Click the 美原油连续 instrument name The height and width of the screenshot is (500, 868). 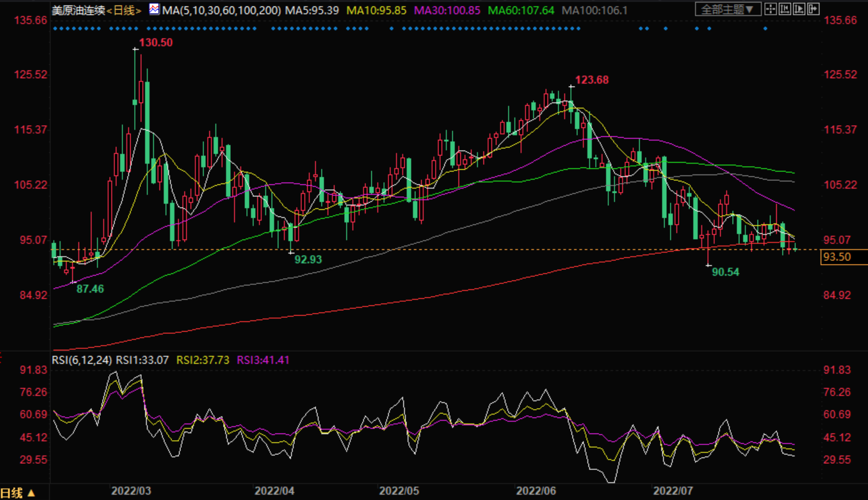click(78, 11)
